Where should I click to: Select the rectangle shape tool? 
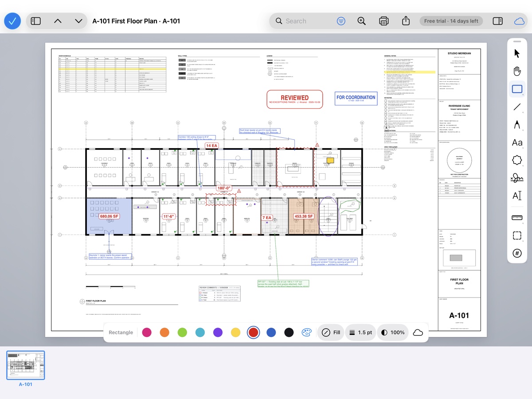(517, 89)
